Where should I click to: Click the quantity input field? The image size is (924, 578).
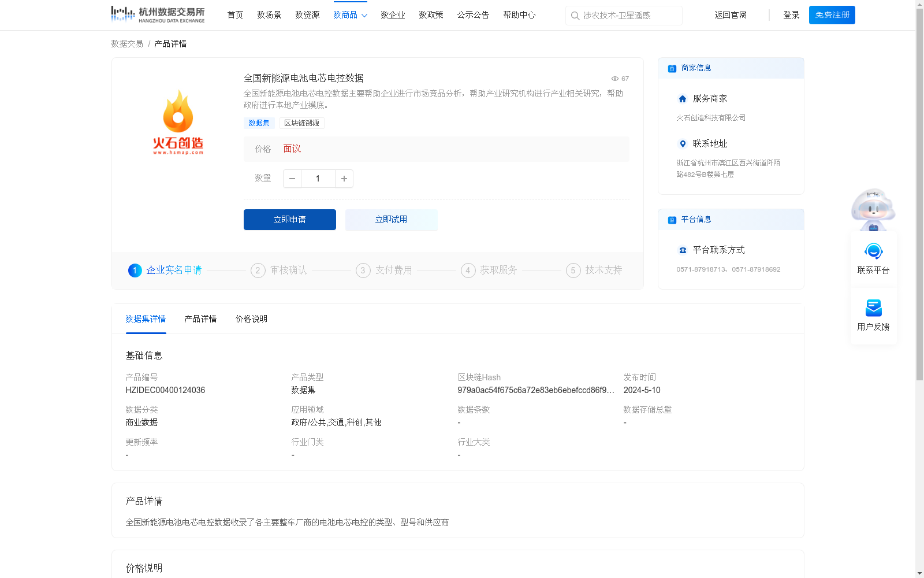pyautogui.click(x=318, y=179)
